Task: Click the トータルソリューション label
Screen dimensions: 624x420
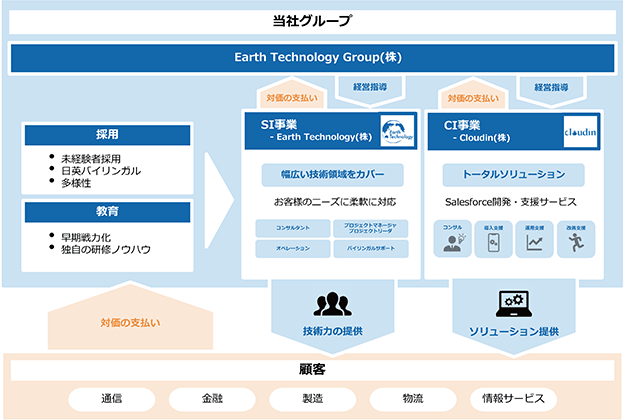Action: click(513, 175)
